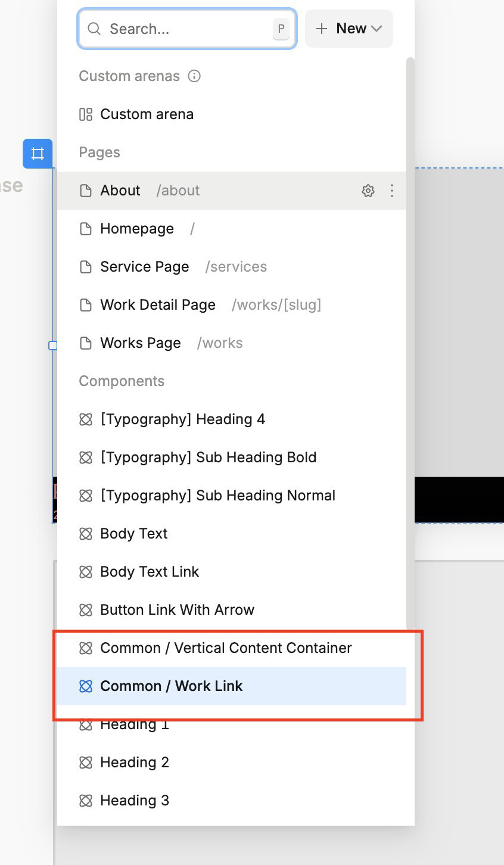The image size is (504, 865).
Task: Open [Typography] Sub Heading Bold component
Action: (208, 458)
